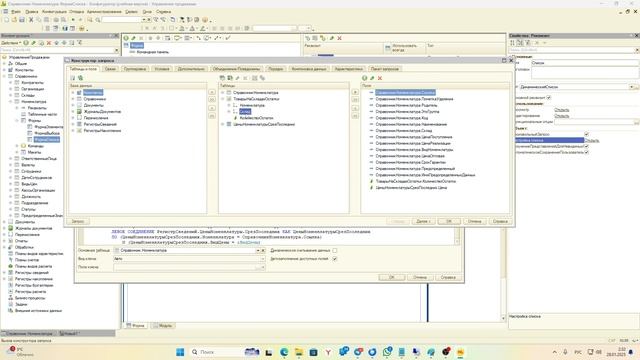Expand РегистрыСведений node in База данных

[73, 124]
